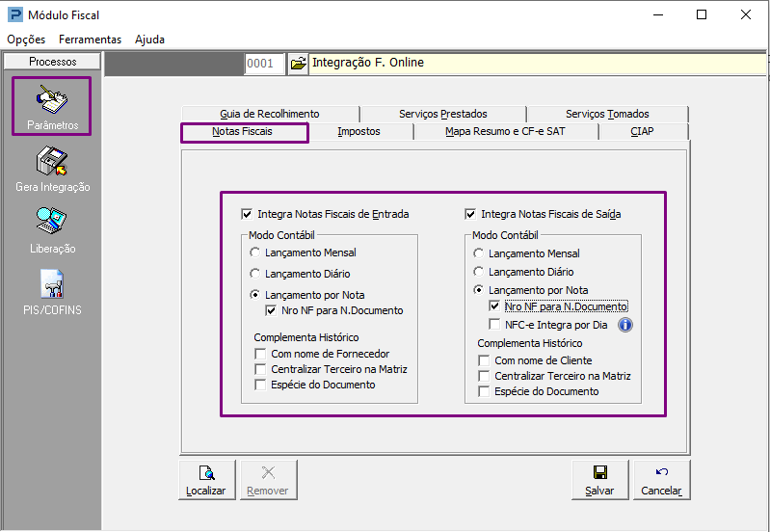This screenshot has width=770, height=532.
Task: Save settings with the Salvar button
Action: tap(599, 480)
